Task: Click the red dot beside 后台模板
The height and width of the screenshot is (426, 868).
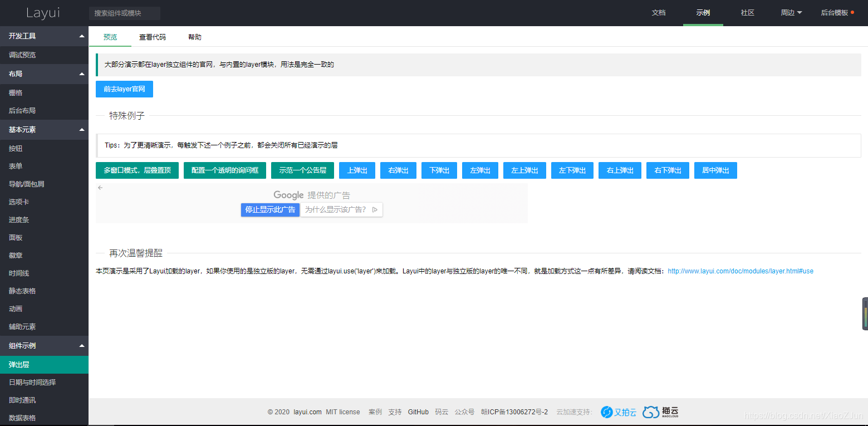Action: (x=852, y=13)
